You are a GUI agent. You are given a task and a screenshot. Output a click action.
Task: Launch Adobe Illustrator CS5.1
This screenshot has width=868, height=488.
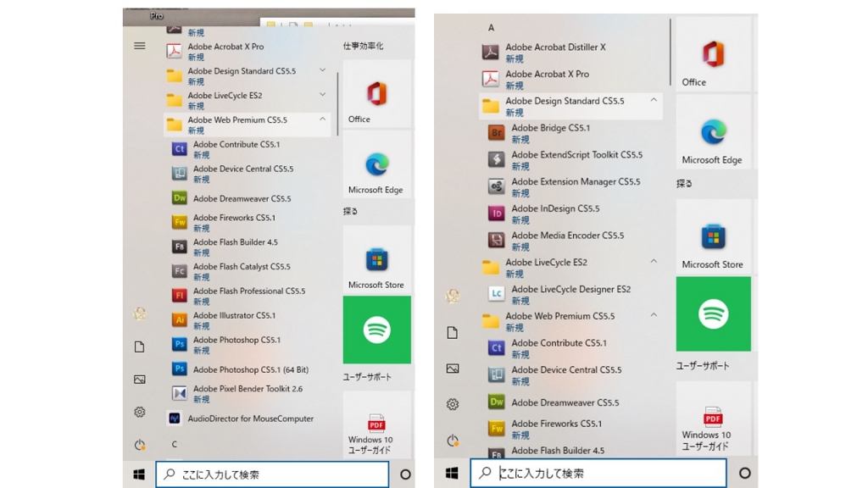click(x=248, y=319)
